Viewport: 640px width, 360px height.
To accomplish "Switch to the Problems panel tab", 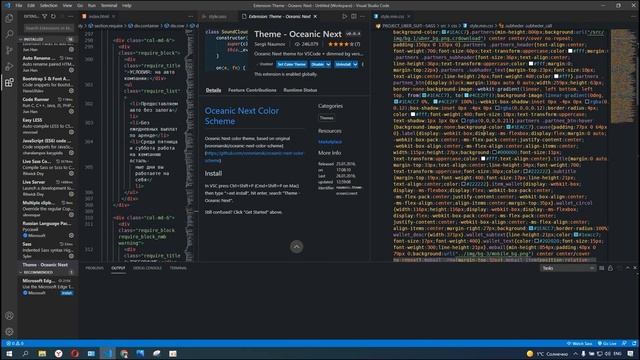I will (94, 268).
